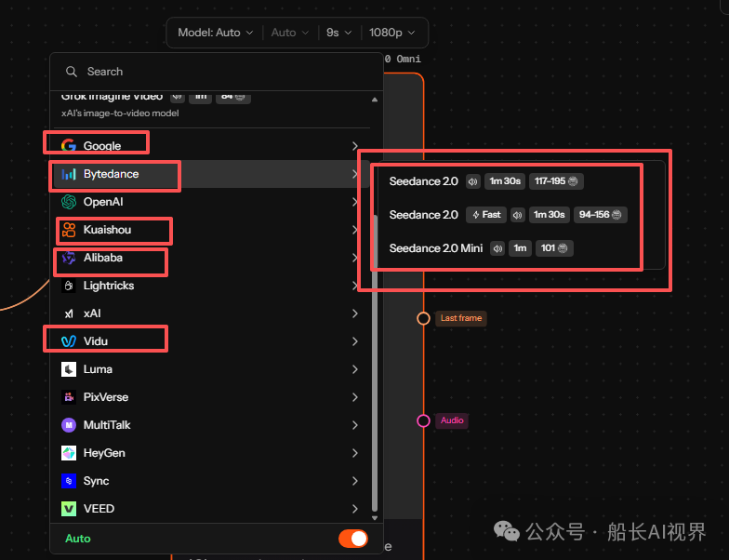The width and height of the screenshot is (729, 560).
Task: Click the search magnifier icon
Action: (x=71, y=72)
